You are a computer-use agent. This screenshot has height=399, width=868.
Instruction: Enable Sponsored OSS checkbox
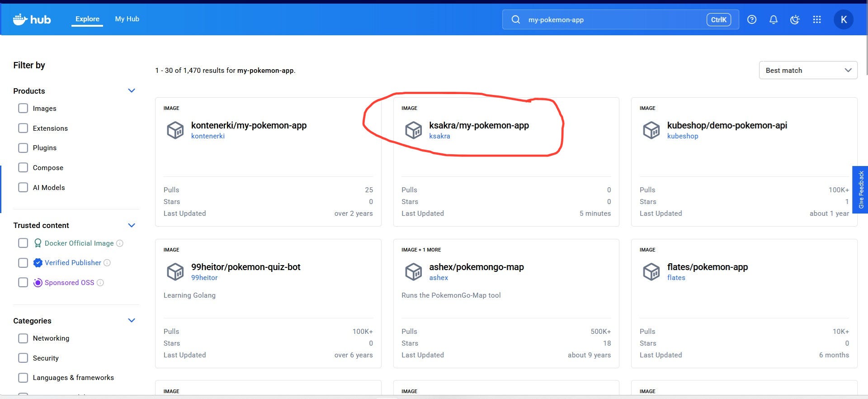point(23,282)
